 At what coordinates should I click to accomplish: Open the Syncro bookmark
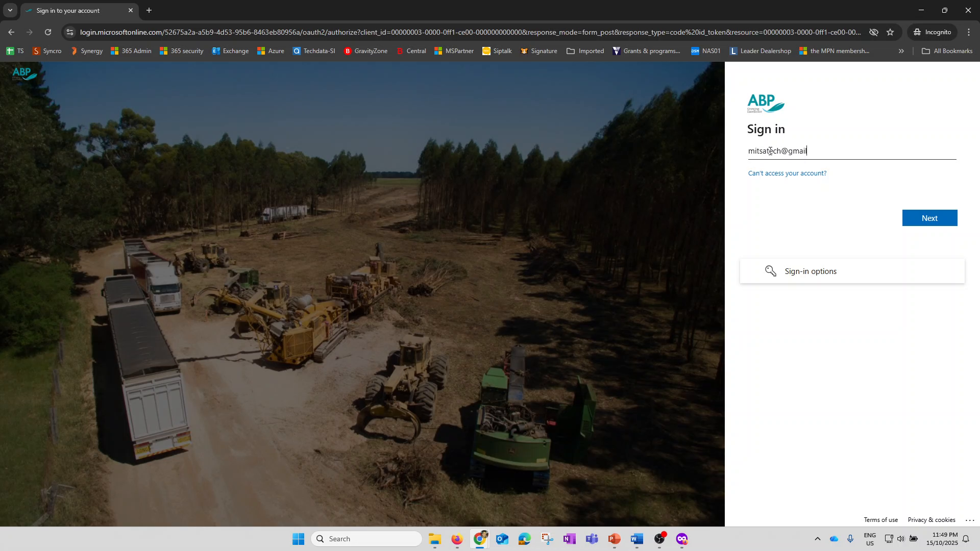[x=47, y=51]
